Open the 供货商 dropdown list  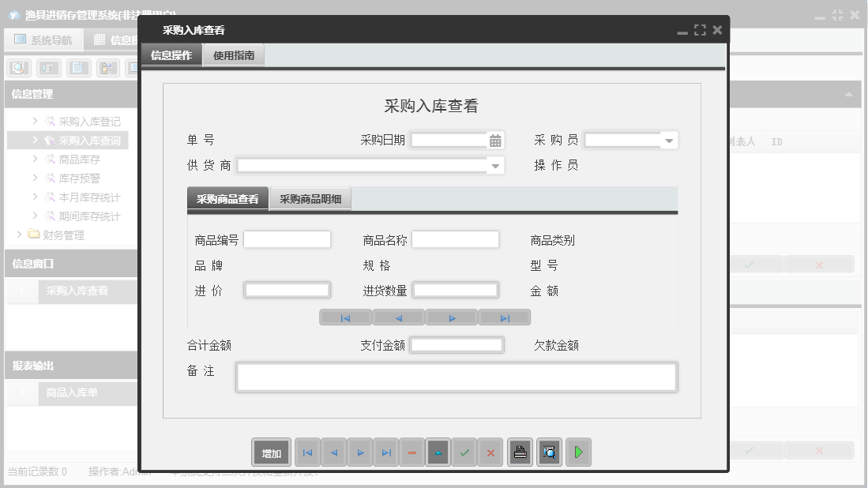coord(496,166)
